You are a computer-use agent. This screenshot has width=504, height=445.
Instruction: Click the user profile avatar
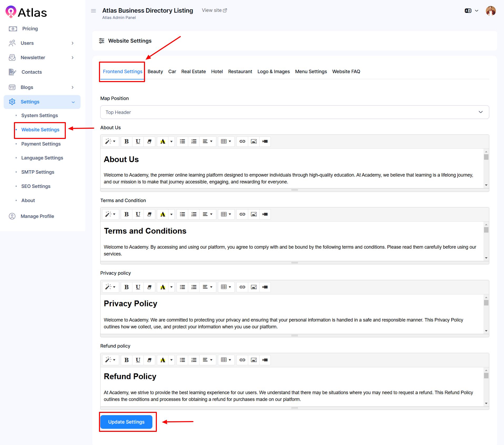point(491,11)
